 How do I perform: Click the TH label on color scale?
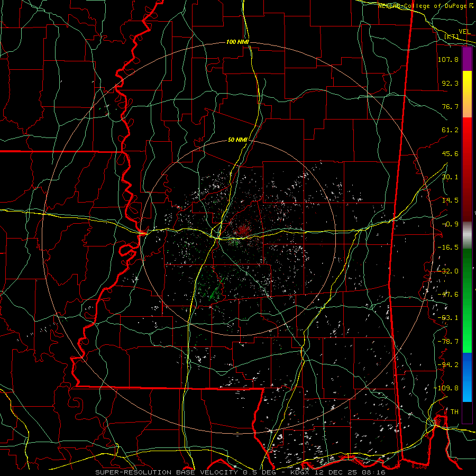[454, 412]
